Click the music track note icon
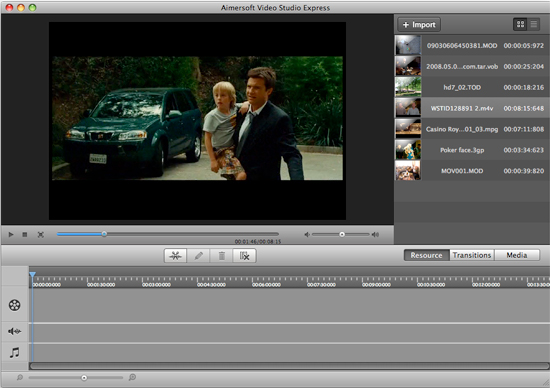The height and width of the screenshot is (388, 550). (14, 352)
